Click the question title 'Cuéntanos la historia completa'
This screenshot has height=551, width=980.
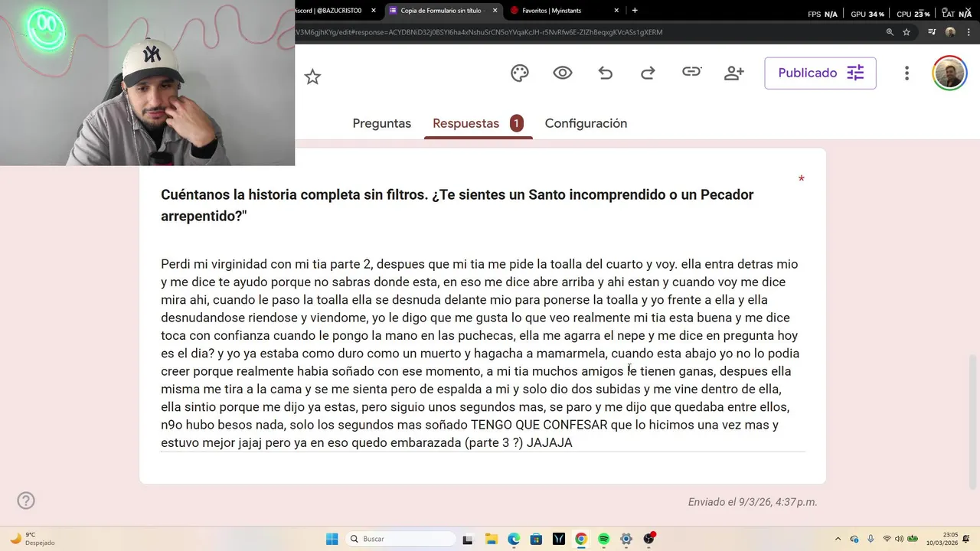pos(457,205)
